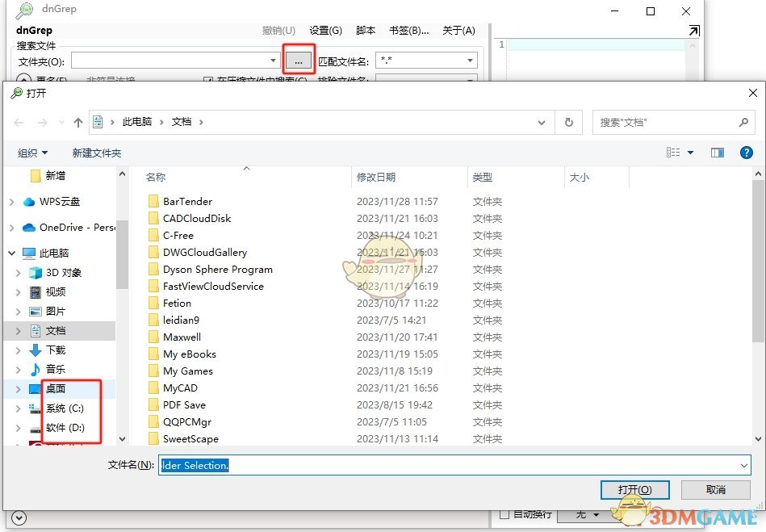
Task: Open the blue Help question mark icon
Action: click(x=745, y=153)
